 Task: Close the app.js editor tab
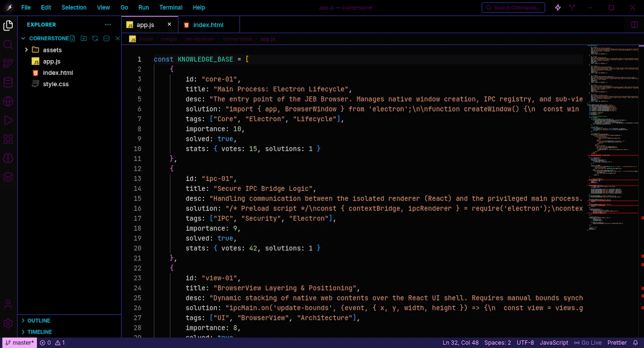pyautogui.click(x=169, y=25)
